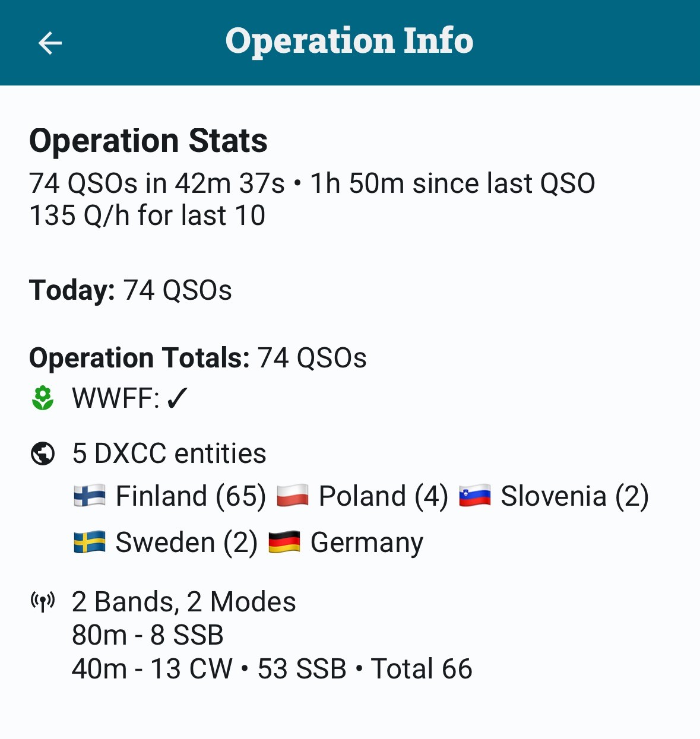Image resolution: width=700 pixels, height=739 pixels.
Task: Click the antenna bands icon
Action: [x=42, y=602]
